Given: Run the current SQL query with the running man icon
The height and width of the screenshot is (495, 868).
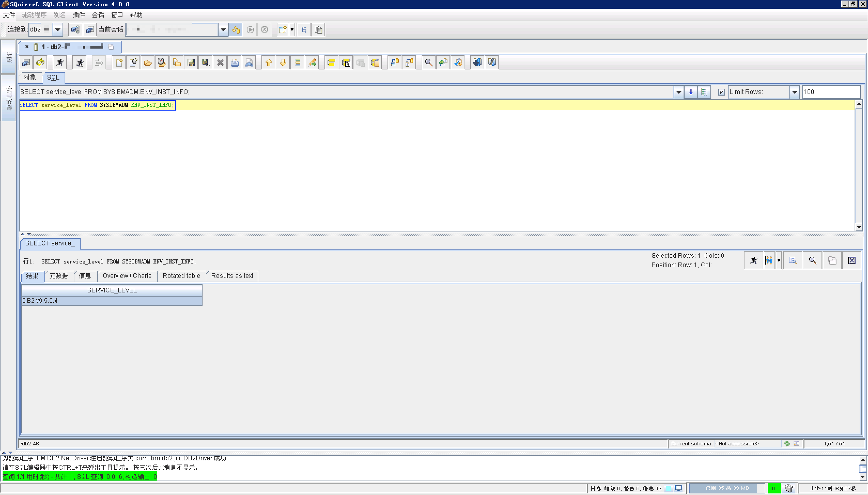Looking at the screenshot, I should click(x=59, y=62).
